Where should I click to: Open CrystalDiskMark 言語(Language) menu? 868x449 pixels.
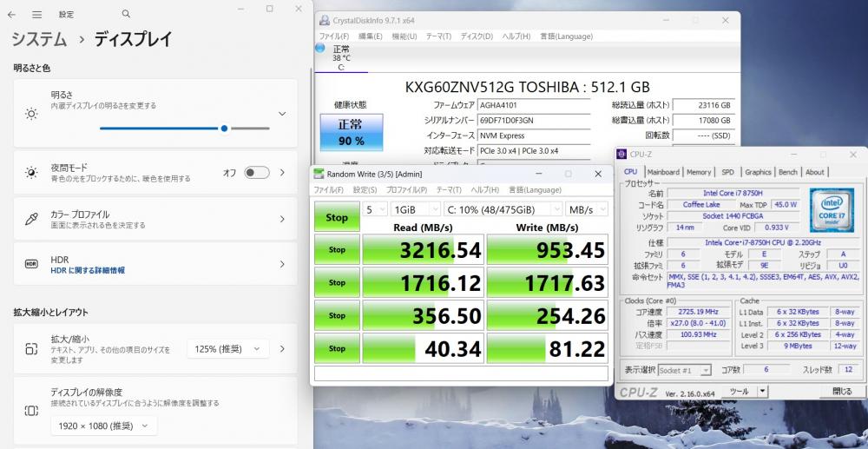pyautogui.click(x=535, y=190)
